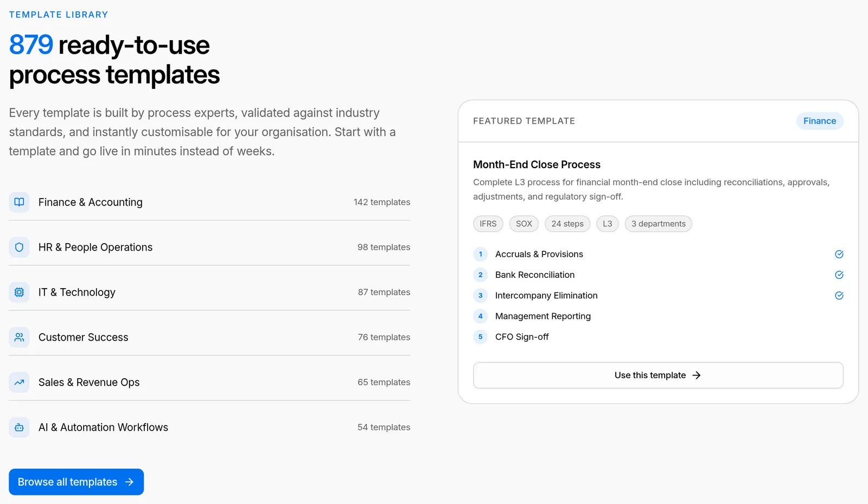Open the HR & People Operations category
This screenshot has width=868, height=504.
point(209,247)
